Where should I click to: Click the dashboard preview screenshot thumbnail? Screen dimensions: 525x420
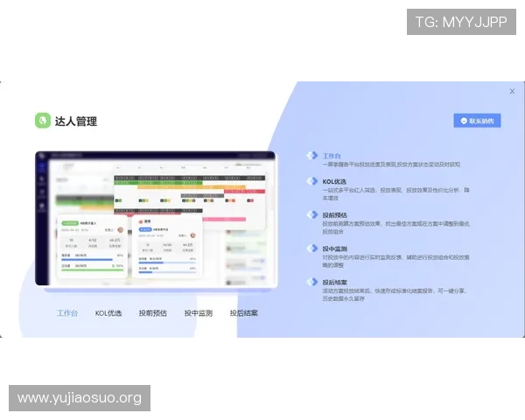click(x=156, y=219)
